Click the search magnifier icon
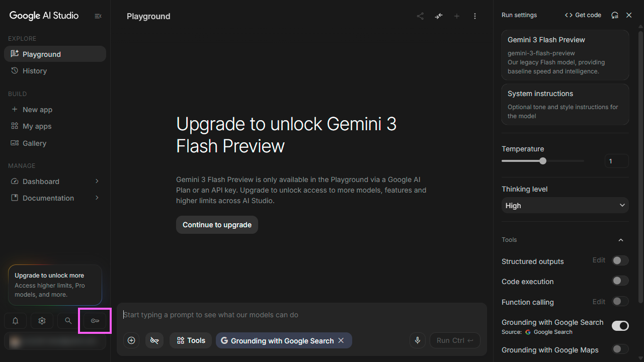 pyautogui.click(x=68, y=321)
